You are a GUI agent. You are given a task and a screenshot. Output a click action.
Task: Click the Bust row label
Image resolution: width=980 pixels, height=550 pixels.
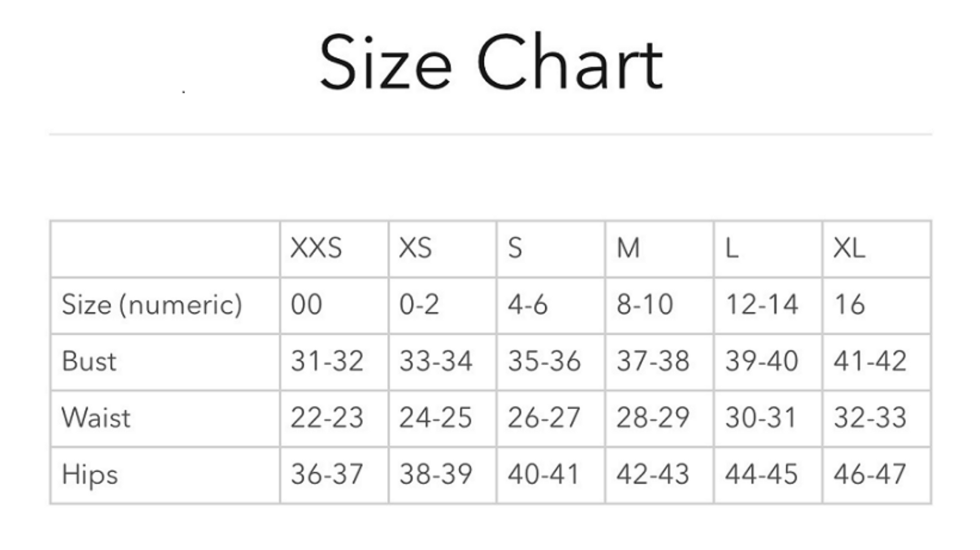(x=89, y=361)
